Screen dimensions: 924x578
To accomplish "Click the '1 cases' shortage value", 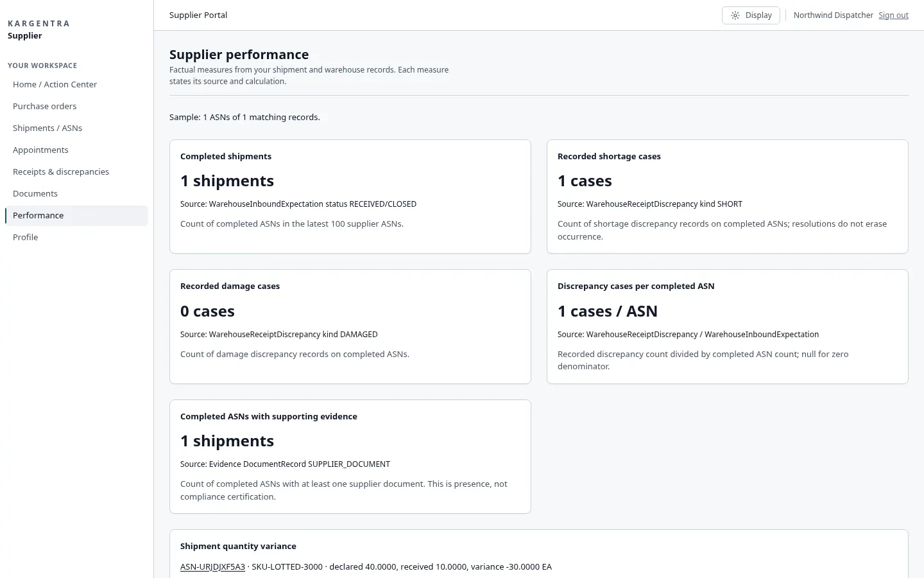I will click(585, 181).
